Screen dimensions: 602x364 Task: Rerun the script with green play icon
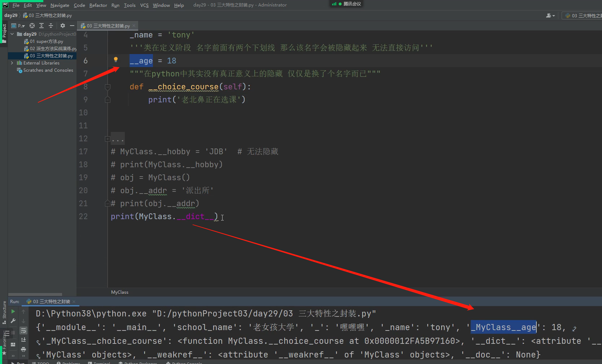tap(13, 311)
